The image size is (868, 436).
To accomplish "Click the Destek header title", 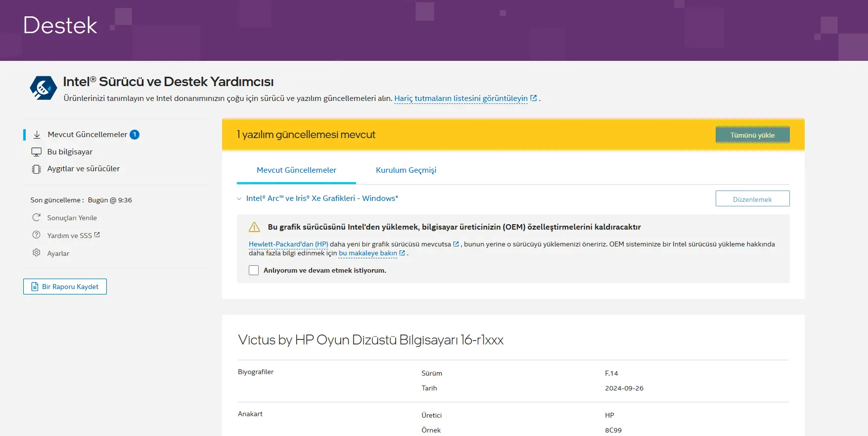I will (60, 25).
